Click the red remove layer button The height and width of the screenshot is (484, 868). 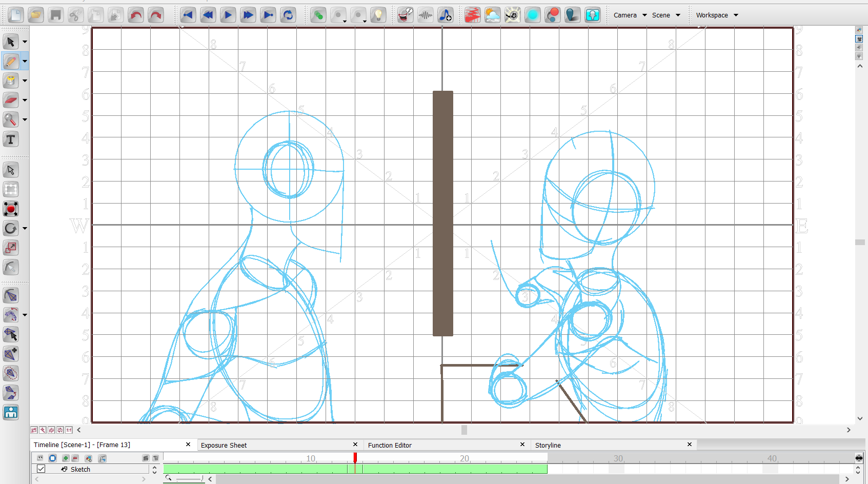click(x=75, y=458)
